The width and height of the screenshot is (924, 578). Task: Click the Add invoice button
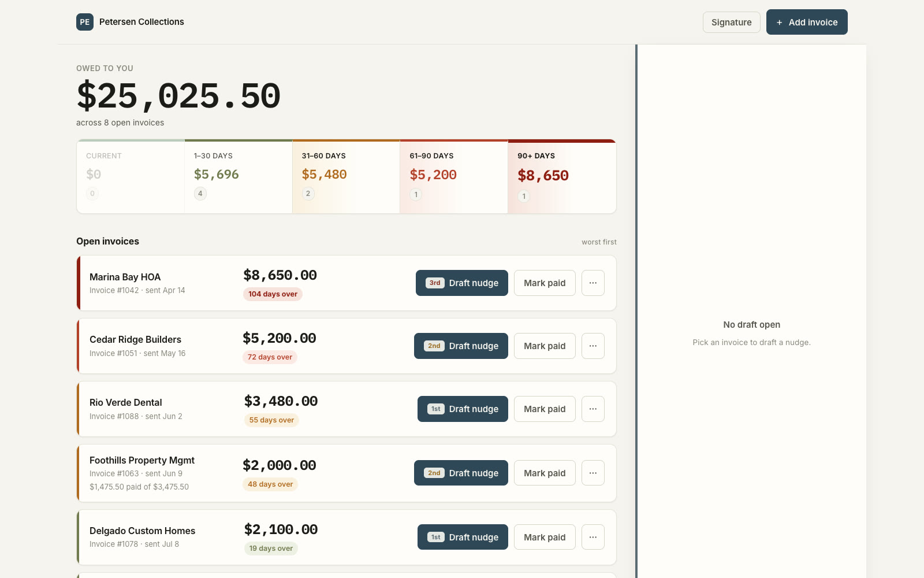click(807, 22)
